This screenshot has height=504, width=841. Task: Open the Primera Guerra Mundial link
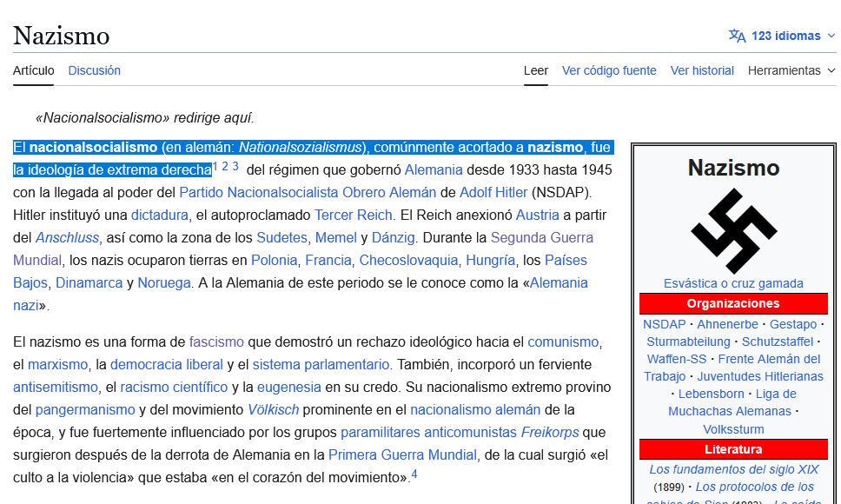click(402, 454)
